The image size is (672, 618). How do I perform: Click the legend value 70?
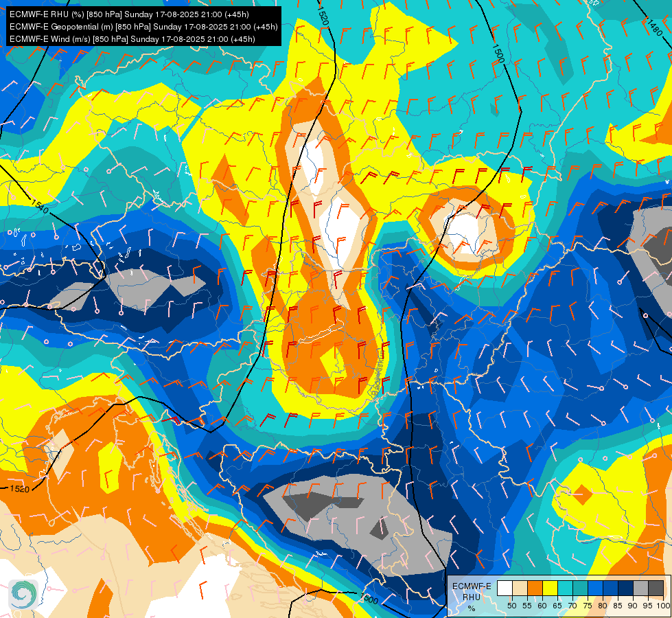[x=572, y=606]
